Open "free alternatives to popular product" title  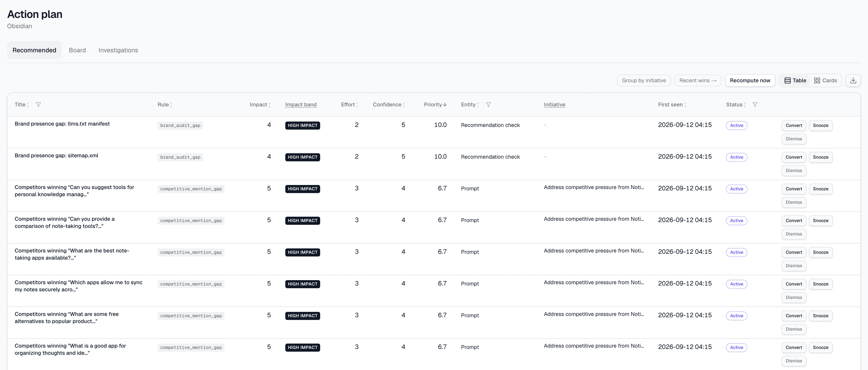[67, 318]
